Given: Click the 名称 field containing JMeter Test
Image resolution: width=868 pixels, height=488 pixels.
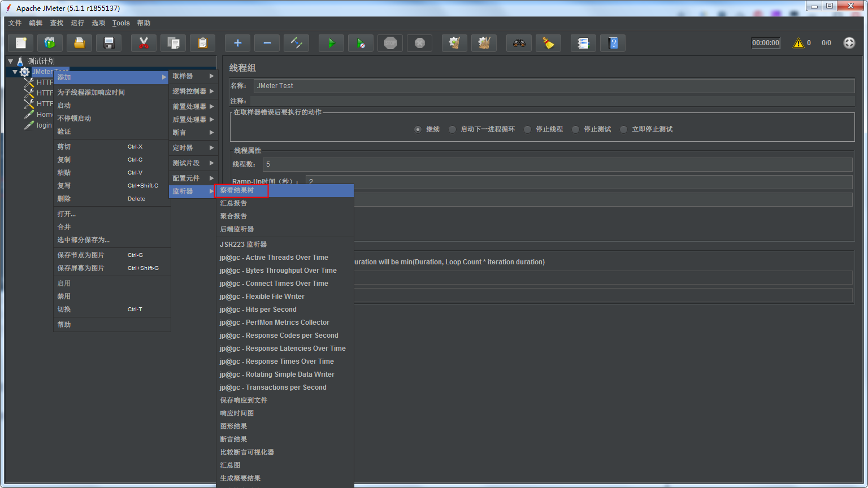Looking at the screenshot, I should [554, 86].
